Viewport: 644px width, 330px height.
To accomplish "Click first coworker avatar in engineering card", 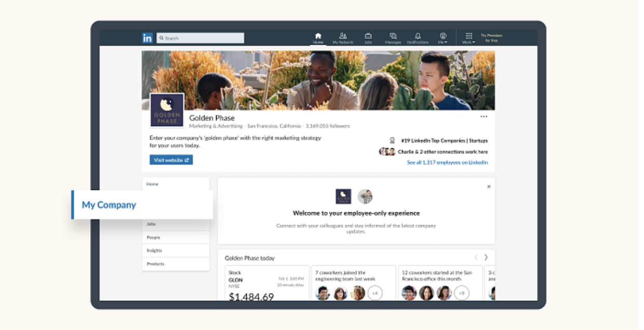I will (x=323, y=293).
